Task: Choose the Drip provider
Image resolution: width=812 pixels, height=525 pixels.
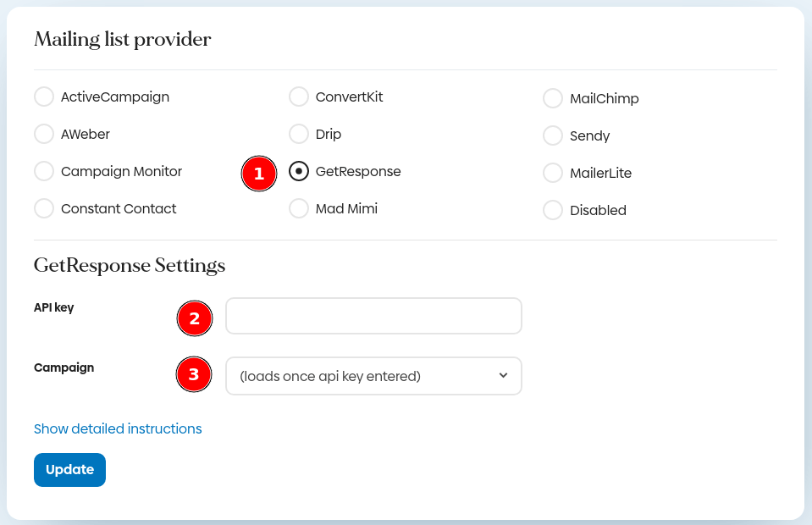Action: point(299,134)
